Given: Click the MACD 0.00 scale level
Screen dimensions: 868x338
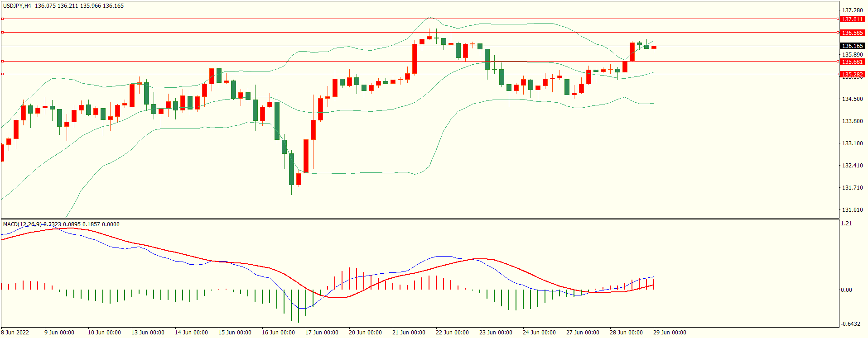Looking at the screenshot, I should click(846, 290).
